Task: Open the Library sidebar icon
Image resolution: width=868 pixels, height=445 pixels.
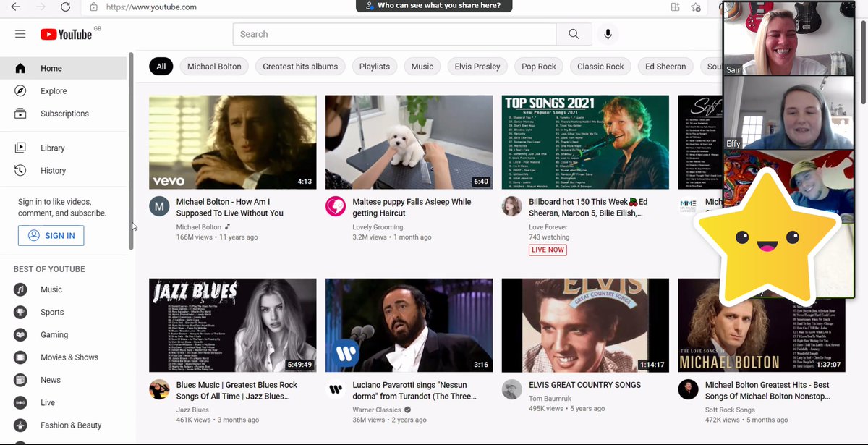Action: [x=20, y=148]
